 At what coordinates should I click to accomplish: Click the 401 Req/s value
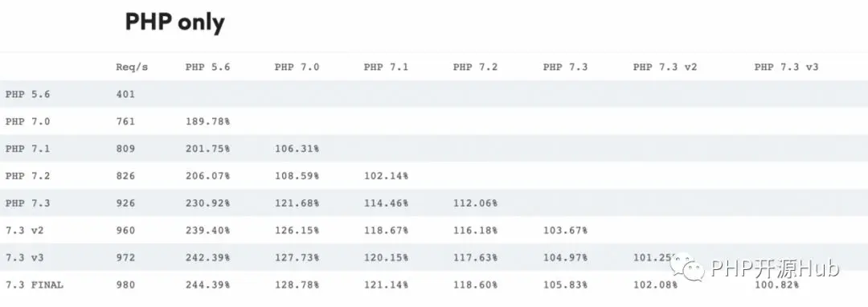click(x=125, y=94)
